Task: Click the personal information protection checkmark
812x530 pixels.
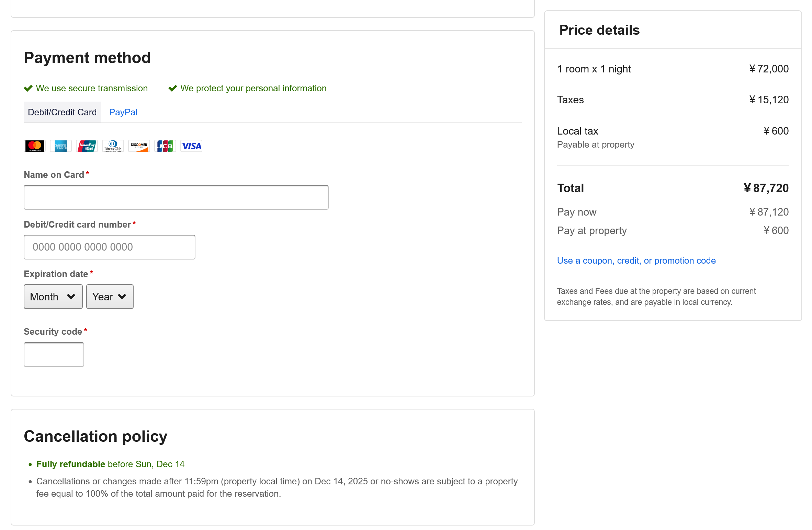Action: point(173,88)
